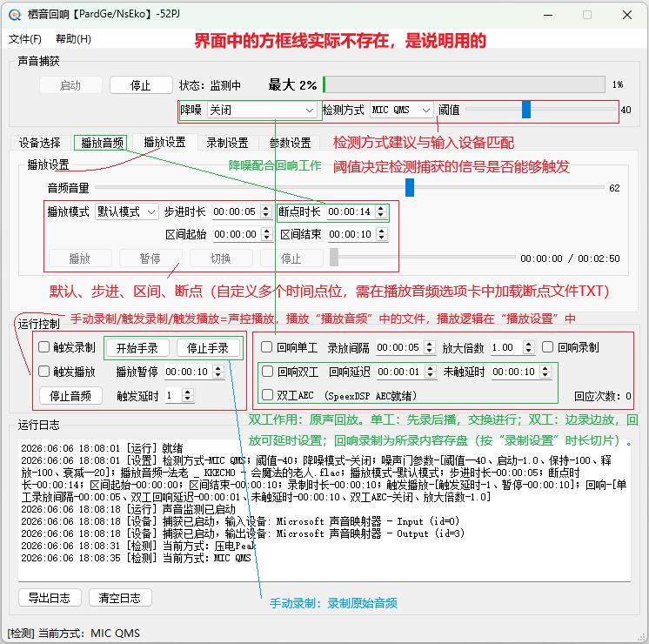Click up arrow of 回响延迟 spinner
649x644 pixels.
pyautogui.click(x=431, y=368)
